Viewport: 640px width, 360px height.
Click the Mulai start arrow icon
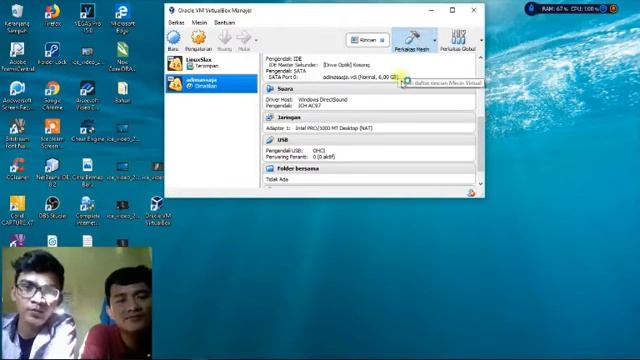244,38
